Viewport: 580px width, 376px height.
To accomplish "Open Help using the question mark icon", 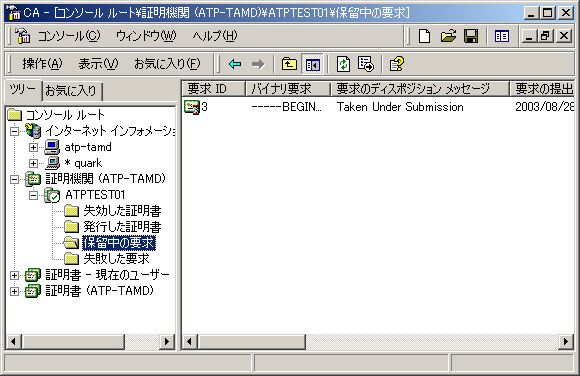I will point(397,64).
